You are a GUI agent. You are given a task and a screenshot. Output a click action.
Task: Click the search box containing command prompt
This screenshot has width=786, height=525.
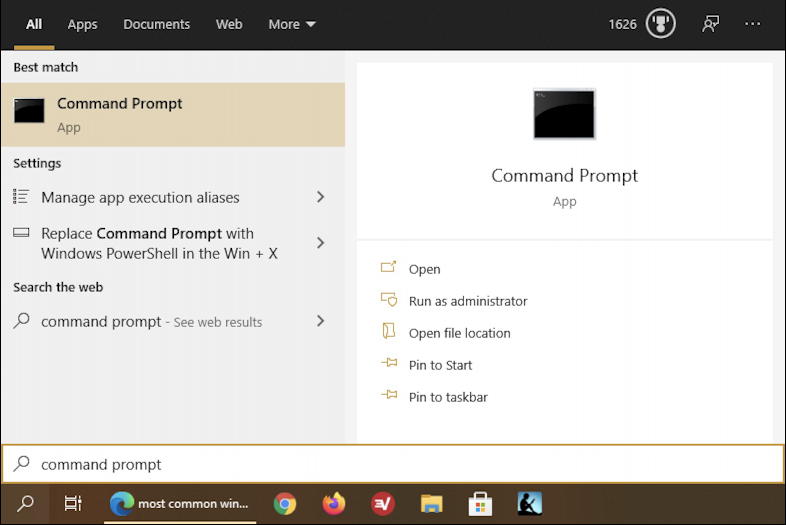tap(393, 464)
